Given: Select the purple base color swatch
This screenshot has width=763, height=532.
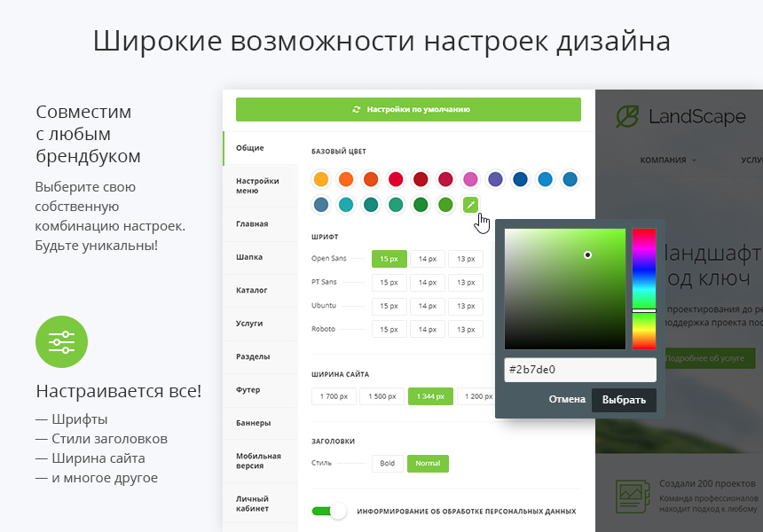Looking at the screenshot, I should tap(495, 179).
